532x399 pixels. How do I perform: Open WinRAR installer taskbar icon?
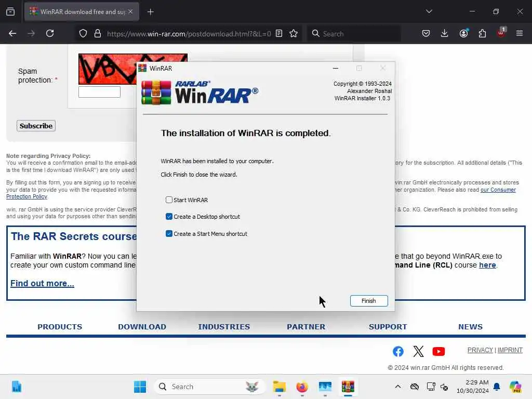tap(348, 387)
